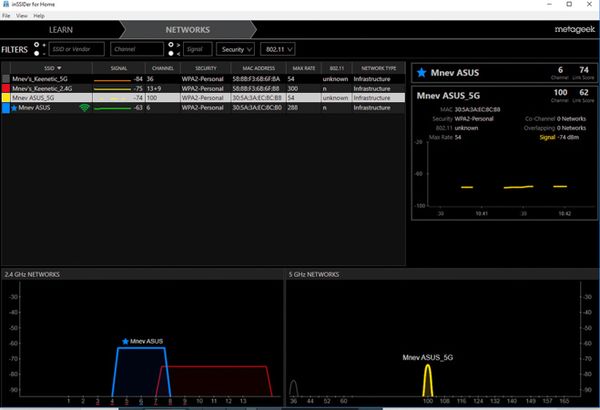Viewport: 600px width, 410px height.
Task: Click the blue star label in the 2.4 GHz graph
Action: pos(125,341)
